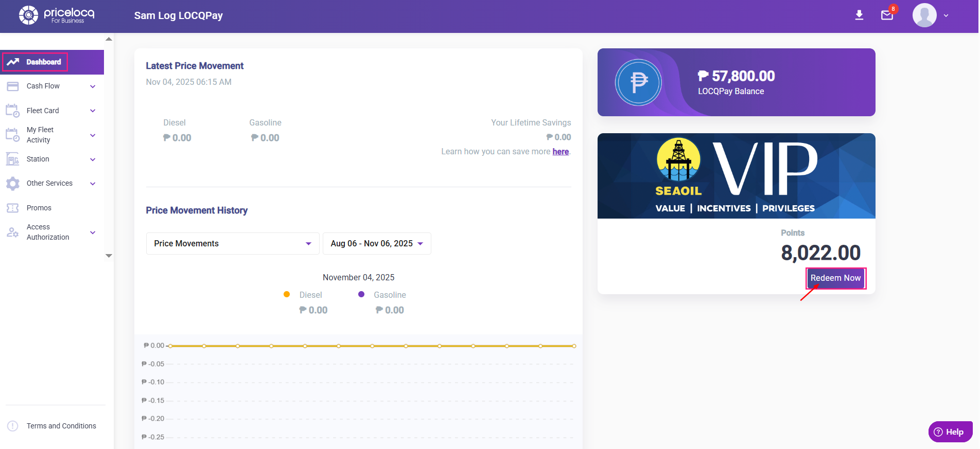Click the last data point on chart line
The width and height of the screenshot is (980, 449).
[574, 346]
